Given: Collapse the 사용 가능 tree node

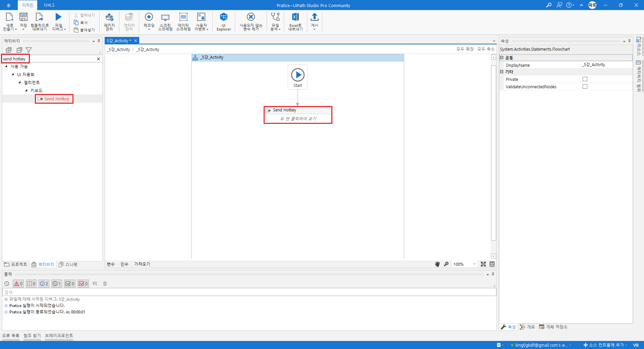Looking at the screenshot, I should click(x=6, y=66).
